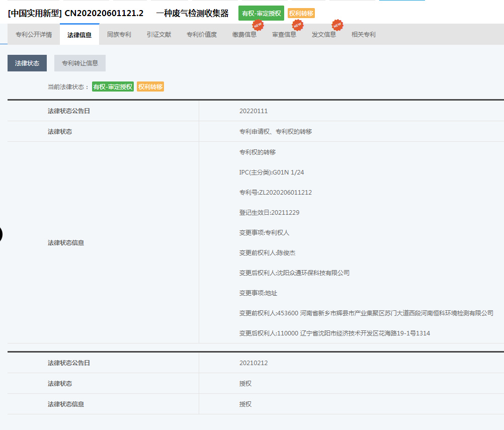
Task: Open the 同族专利 tab
Action: 119,35
